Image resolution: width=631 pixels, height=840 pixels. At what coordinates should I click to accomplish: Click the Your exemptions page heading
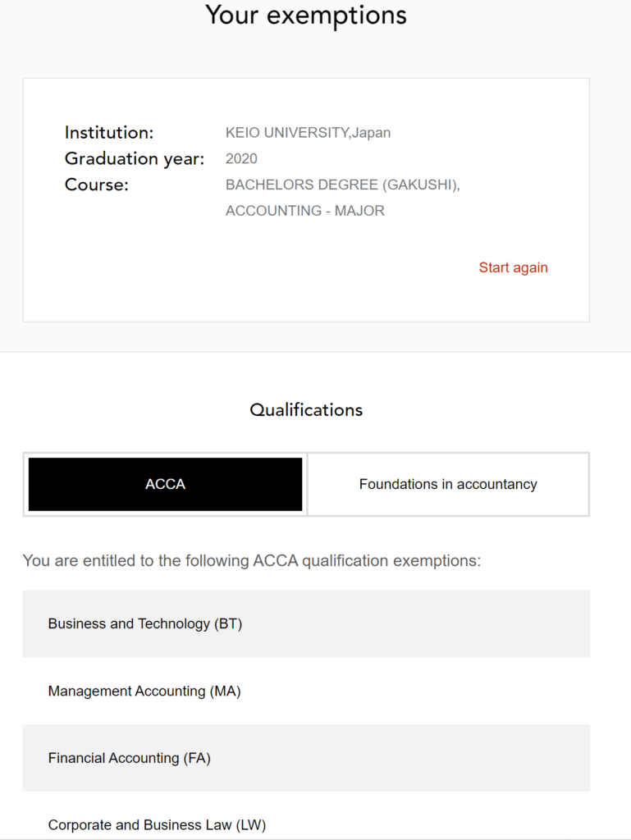[306, 15]
